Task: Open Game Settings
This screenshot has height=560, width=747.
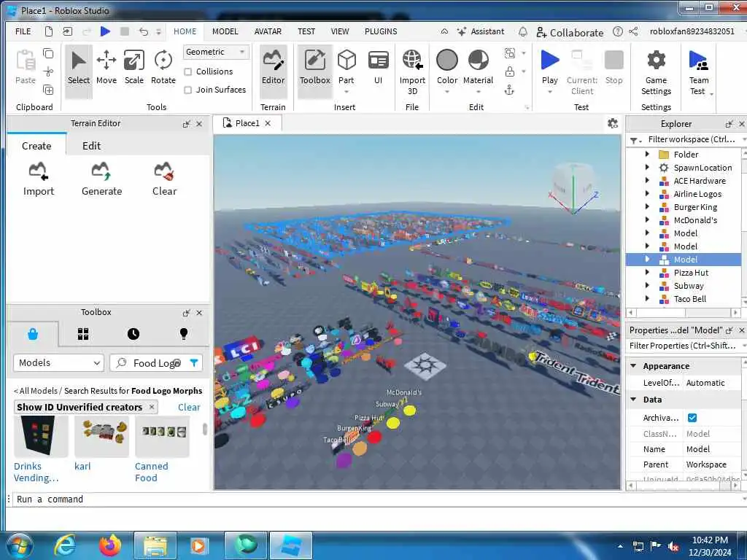Action: [656, 72]
